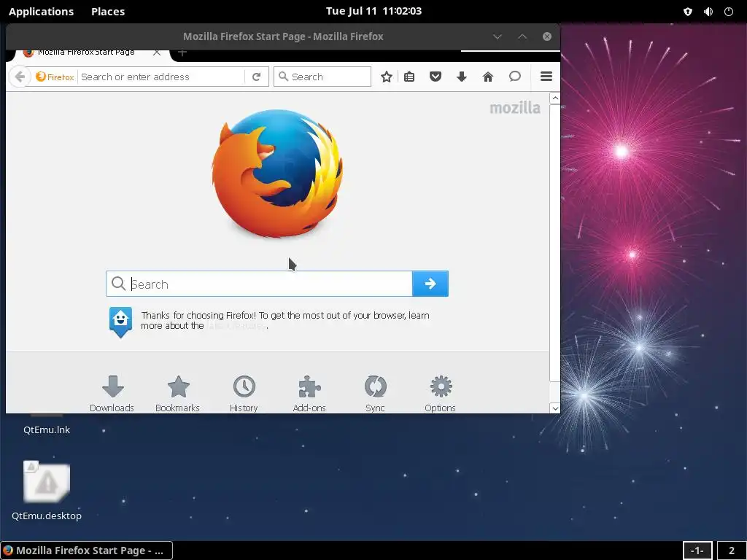Click scrollbar down arrow in Firefox page
Image resolution: width=747 pixels, height=560 pixels.
tap(555, 408)
